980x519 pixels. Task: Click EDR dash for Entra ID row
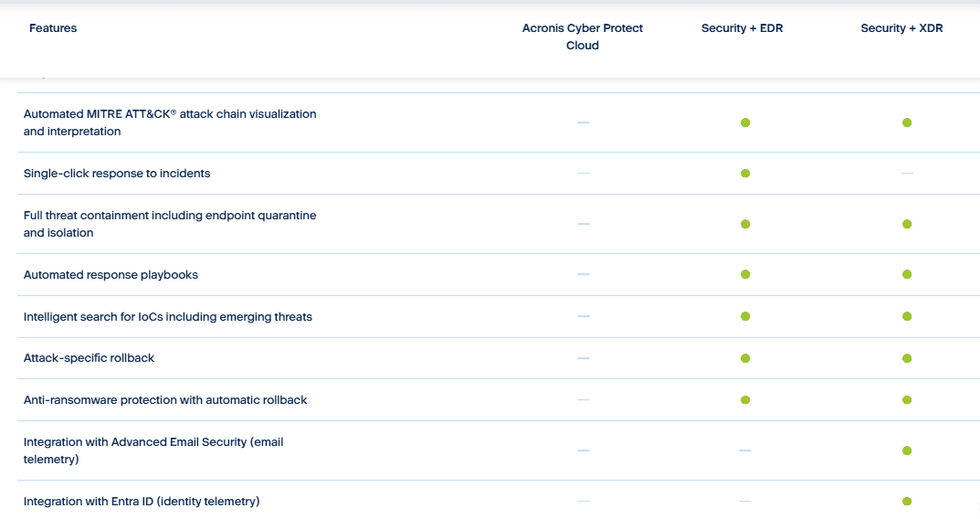click(745, 501)
